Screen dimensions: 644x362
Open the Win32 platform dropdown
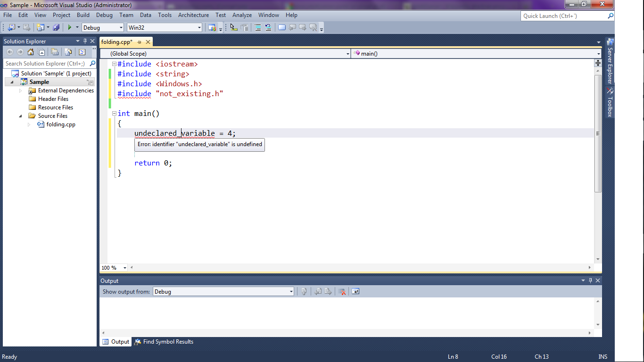199,28
